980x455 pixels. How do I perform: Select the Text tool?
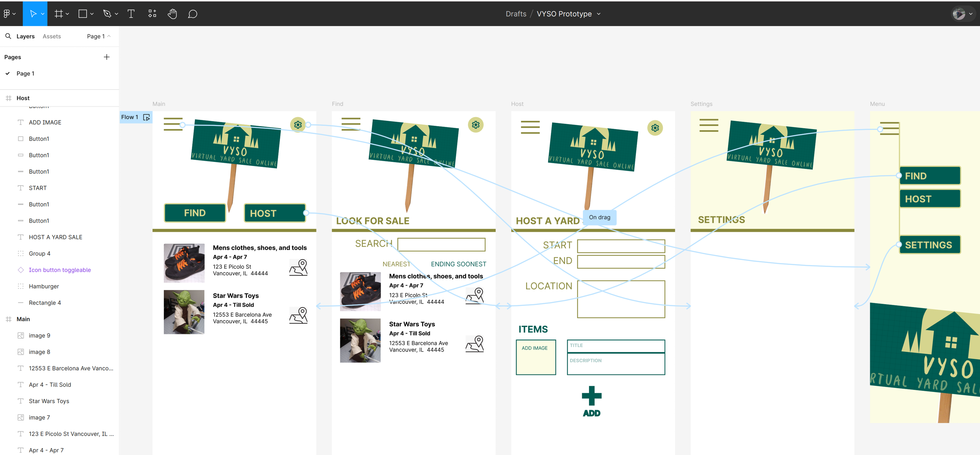(131, 14)
